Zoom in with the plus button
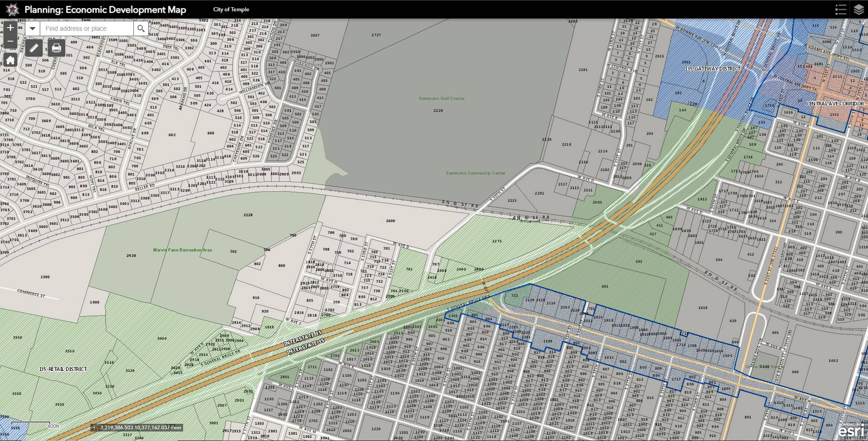 pos(10,28)
